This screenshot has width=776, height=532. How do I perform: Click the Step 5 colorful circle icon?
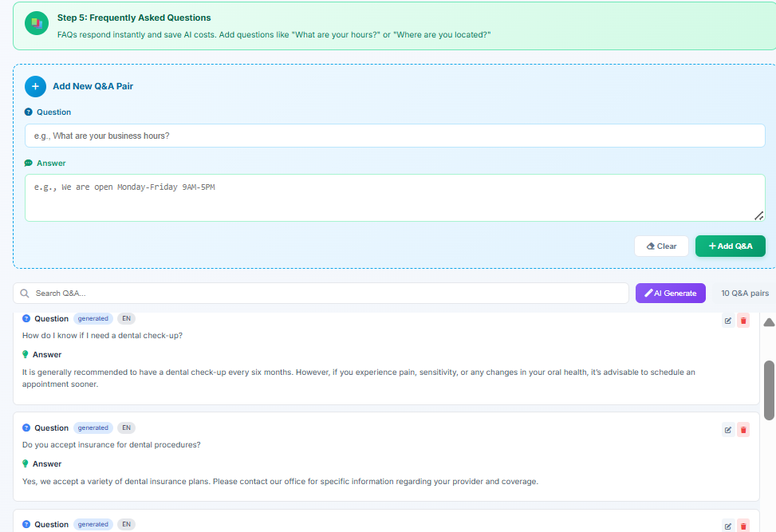click(x=36, y=22)
